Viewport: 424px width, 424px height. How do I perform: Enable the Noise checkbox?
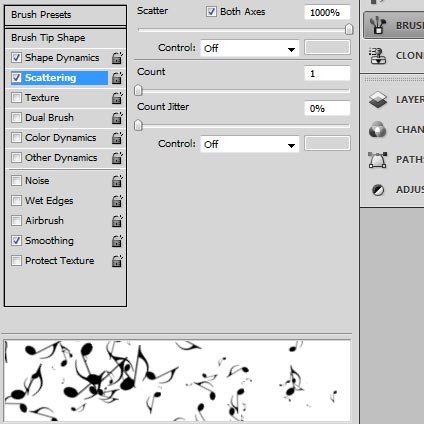click(16, 181)
